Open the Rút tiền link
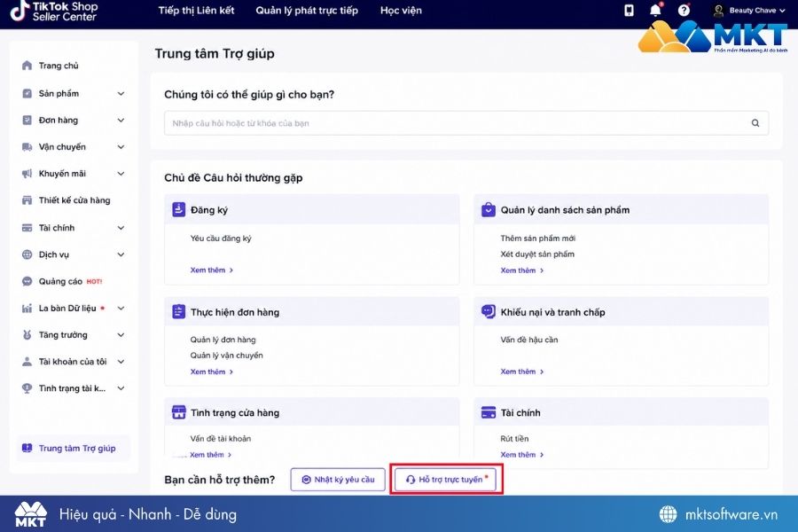The width and height of the screenshot is (798, 532). 514,439
